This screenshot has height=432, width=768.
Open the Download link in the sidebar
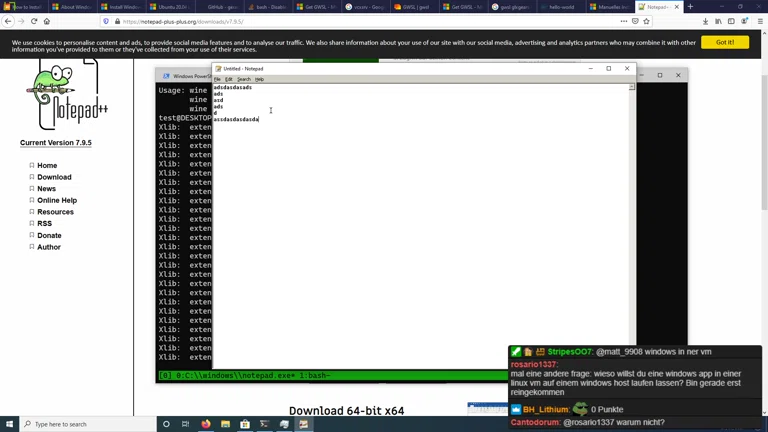point(54,177)
